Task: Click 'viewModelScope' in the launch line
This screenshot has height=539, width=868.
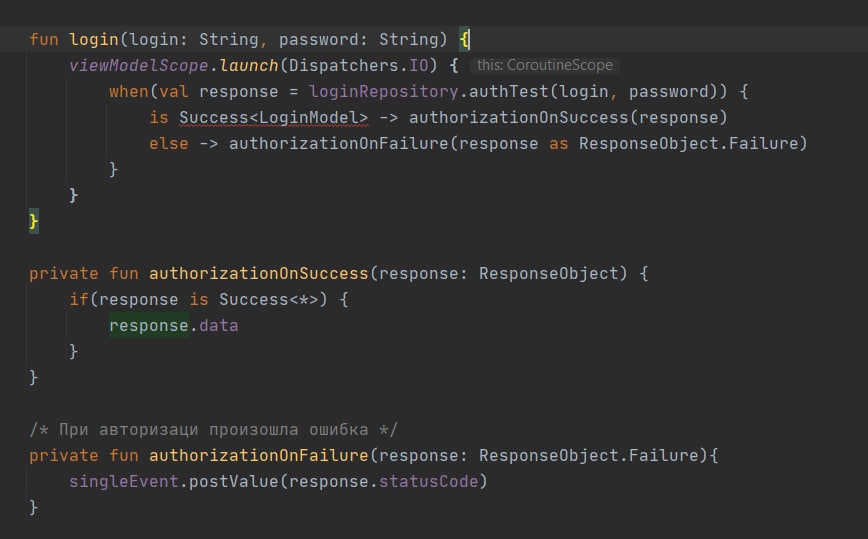Action: [138, 65]
